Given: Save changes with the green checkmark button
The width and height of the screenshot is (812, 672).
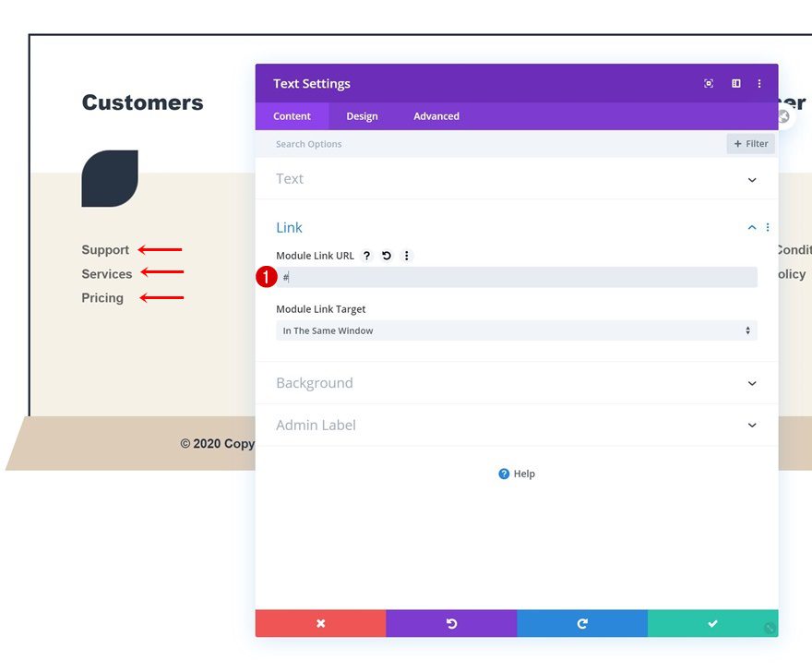Looking at the screenshot, I should tap(712, 623).
